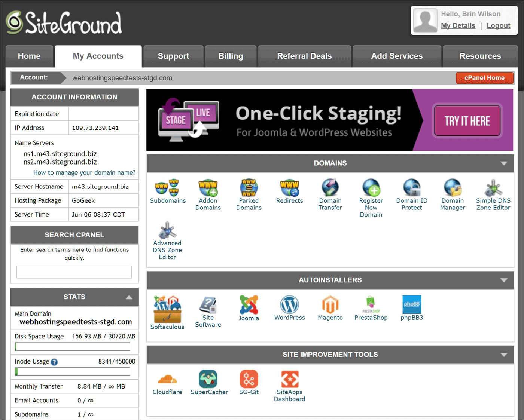Launch the Joomla autoinstaller

(249, 305)
